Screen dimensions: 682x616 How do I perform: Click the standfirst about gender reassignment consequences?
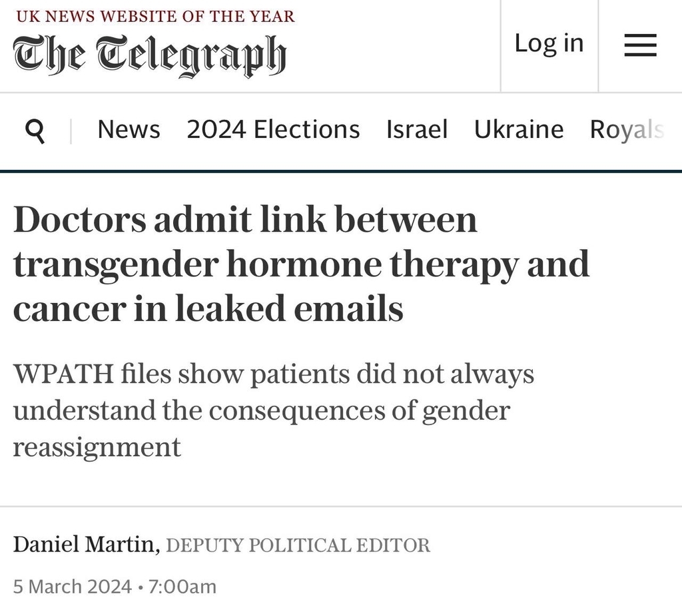pos(273,410)
